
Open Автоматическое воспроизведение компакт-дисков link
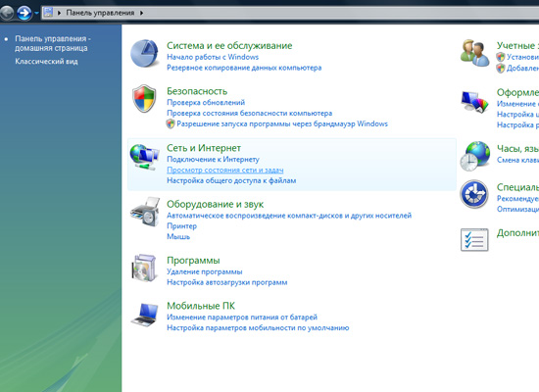tap(289, 216)
